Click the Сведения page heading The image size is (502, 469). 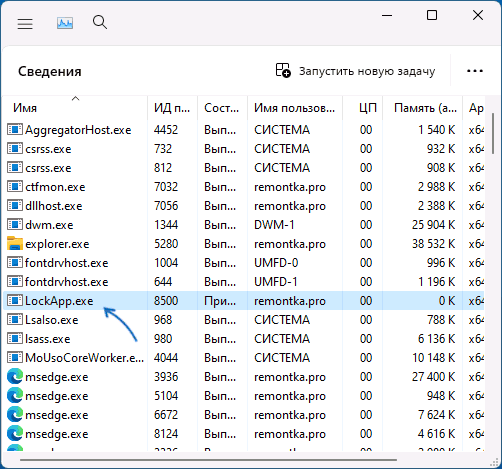tap(50, 71)
